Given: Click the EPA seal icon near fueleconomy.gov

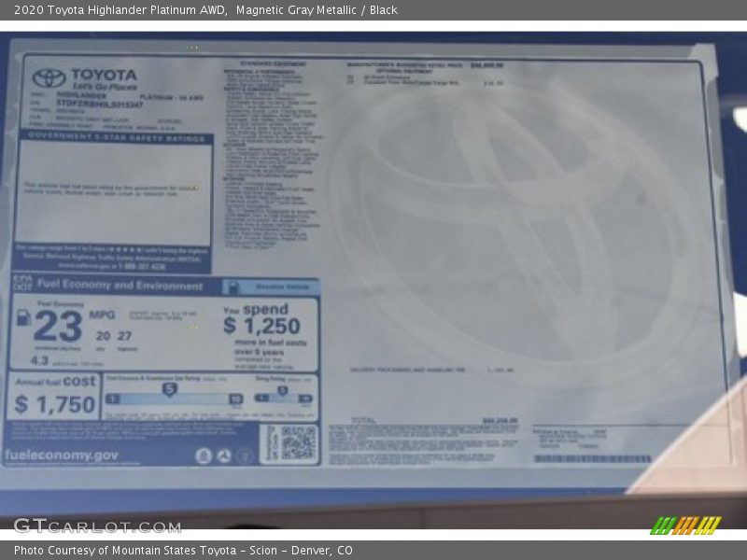Looking at the screenshot, I should 204,455.
